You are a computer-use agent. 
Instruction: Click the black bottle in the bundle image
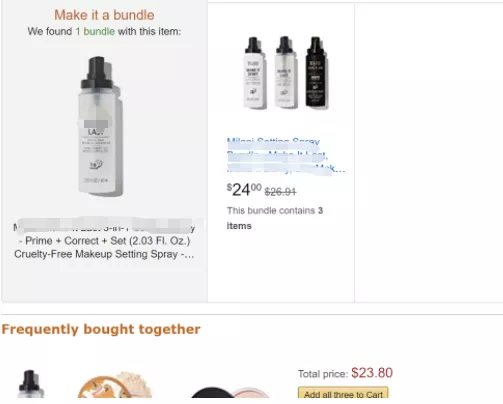point(316,73)
